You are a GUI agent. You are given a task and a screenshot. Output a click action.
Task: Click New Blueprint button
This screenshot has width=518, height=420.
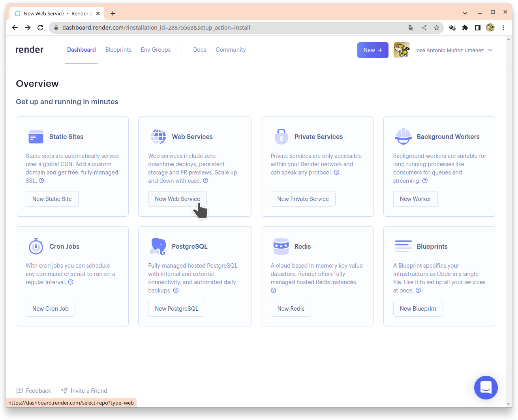418,309
